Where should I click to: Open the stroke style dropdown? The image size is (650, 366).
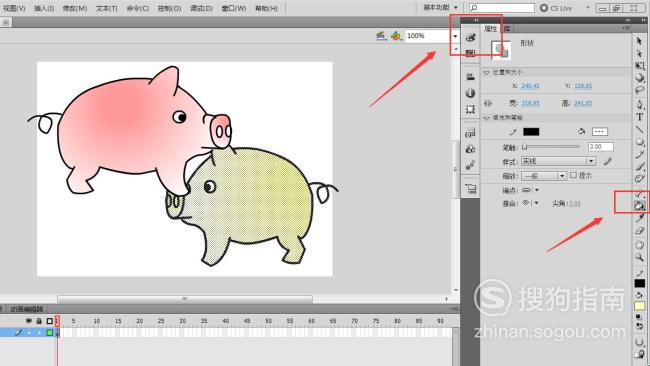[x=558, y=161]
